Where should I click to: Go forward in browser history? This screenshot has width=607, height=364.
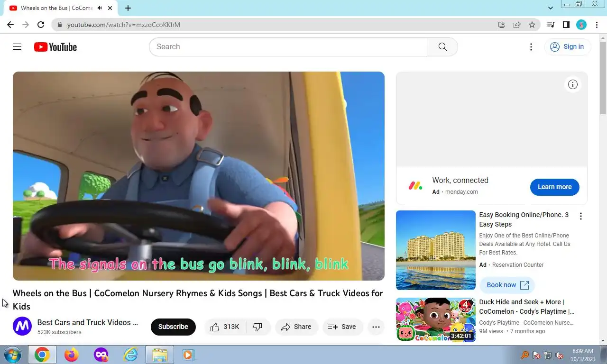pyautogui.click(x=26, y=25)
